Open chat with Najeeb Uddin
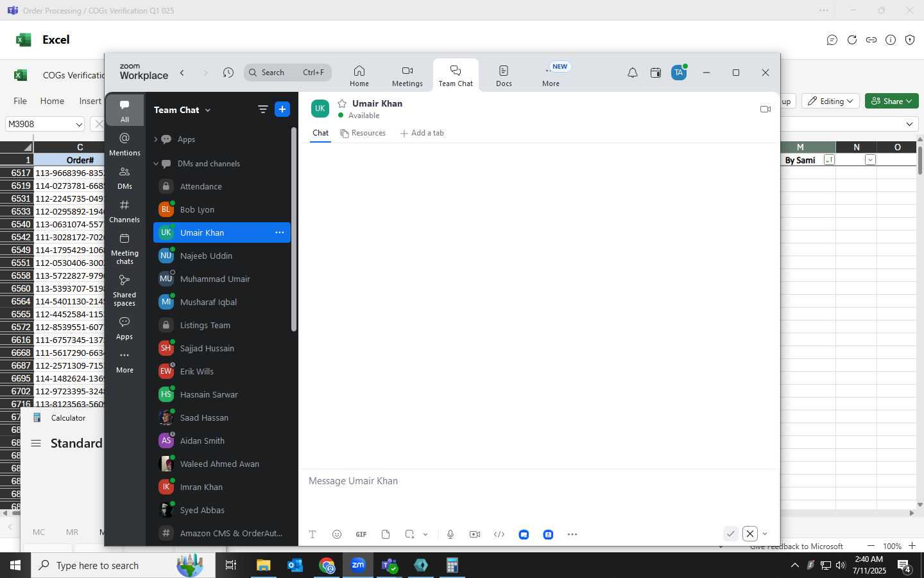 point(221,256)
